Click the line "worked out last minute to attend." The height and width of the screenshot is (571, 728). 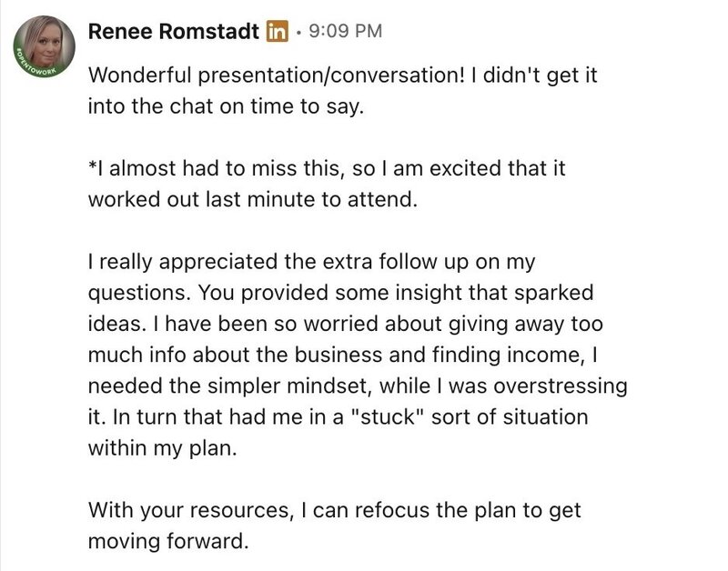(x=253, y=199)
